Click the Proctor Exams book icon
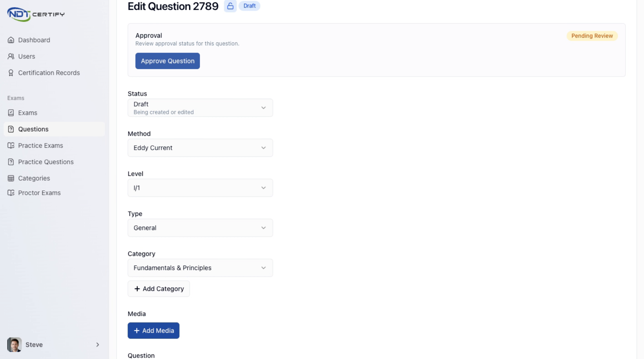Viewport: 644px width, 359px height. 11,193
